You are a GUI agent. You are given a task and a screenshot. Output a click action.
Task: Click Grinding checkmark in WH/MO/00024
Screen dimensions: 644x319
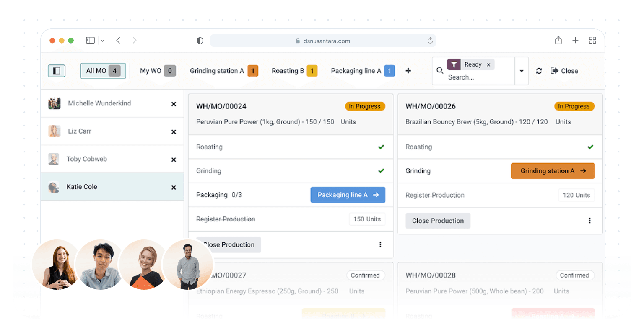[x=381, y=171]
